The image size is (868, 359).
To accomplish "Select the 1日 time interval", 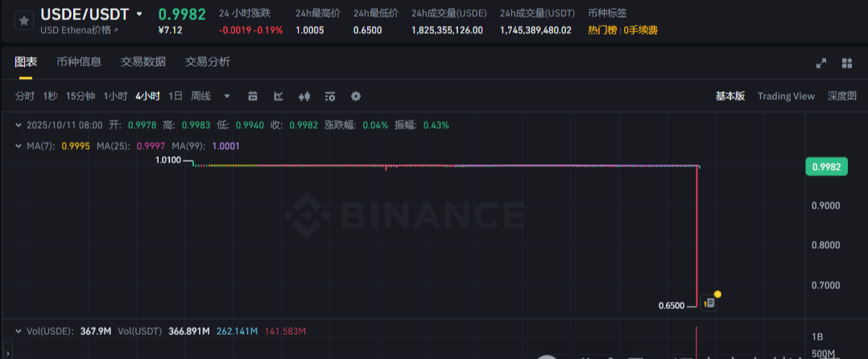I will (175, 97).
